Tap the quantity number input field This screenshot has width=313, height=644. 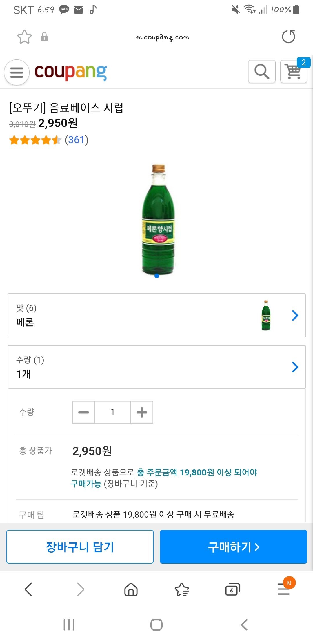112,412
